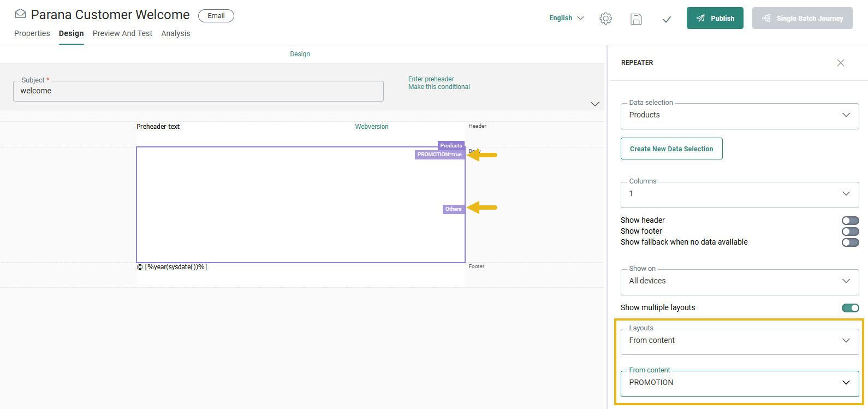Switch to the Preview And Test tab

click(x=122, y=33)
